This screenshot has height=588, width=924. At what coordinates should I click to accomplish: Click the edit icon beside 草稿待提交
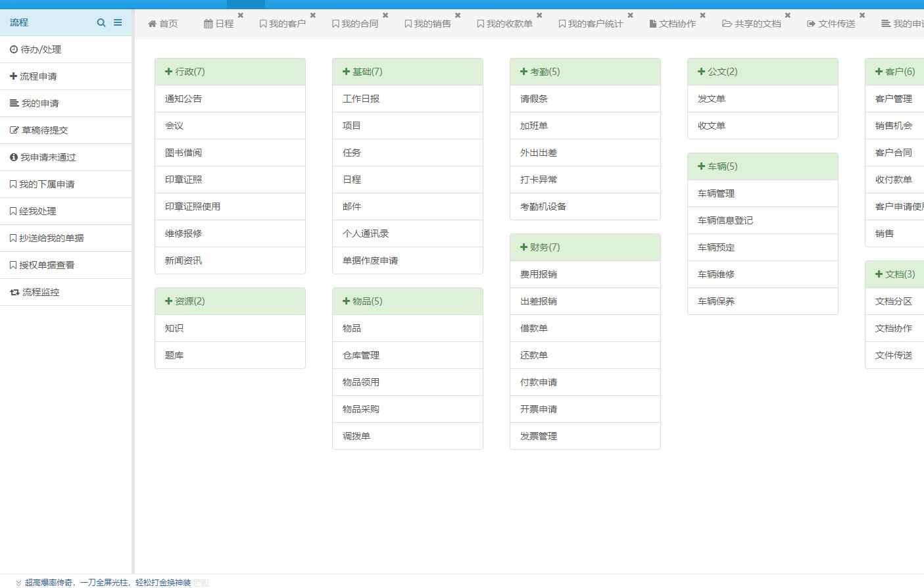point(14,130)
